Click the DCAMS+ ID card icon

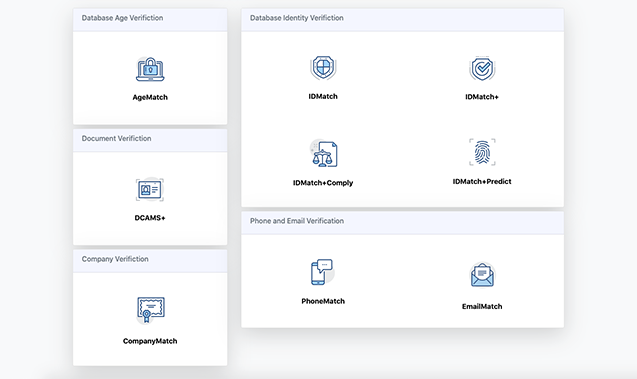click(150, 190)
